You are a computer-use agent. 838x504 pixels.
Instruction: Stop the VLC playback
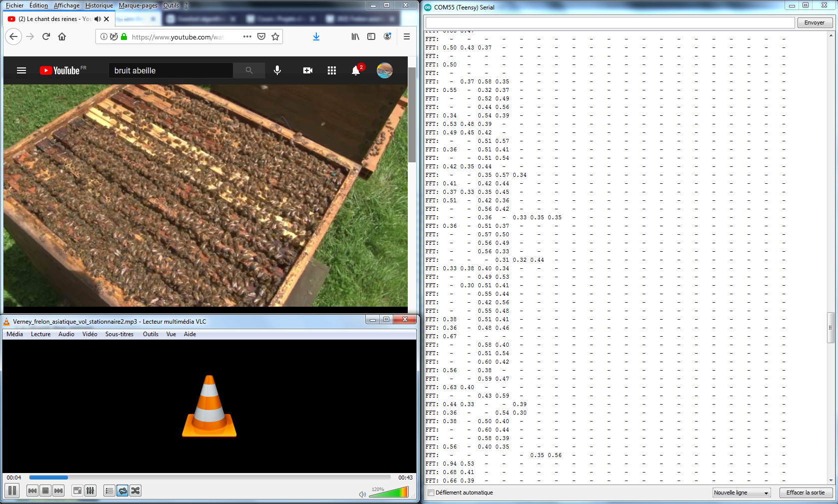45,491
